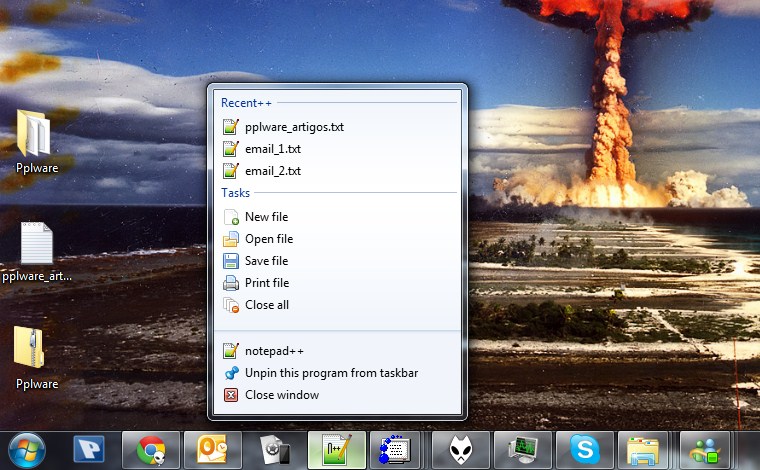The height and width of the screenshot is (470, 760).
Task: Choose the Print file task
Action: point(337,282)
